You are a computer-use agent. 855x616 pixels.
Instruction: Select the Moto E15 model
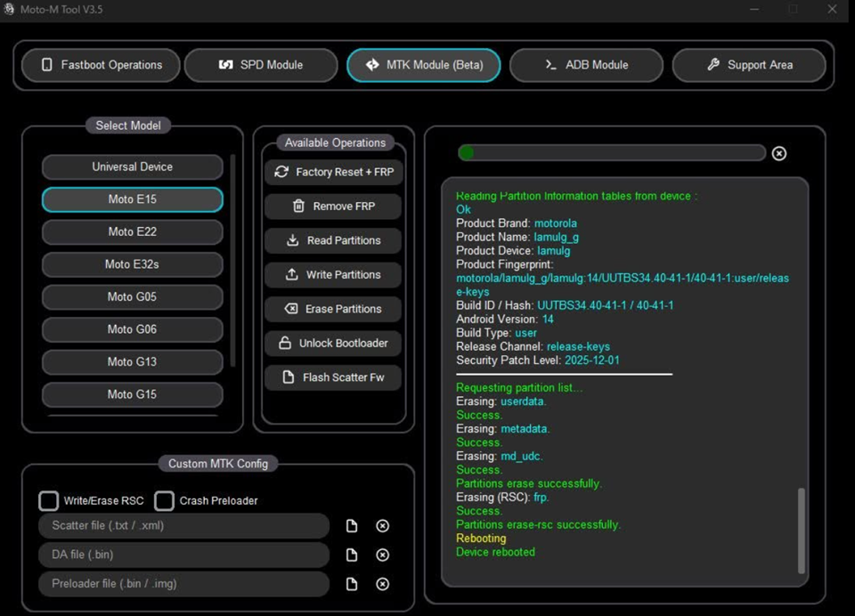[133, 199]
